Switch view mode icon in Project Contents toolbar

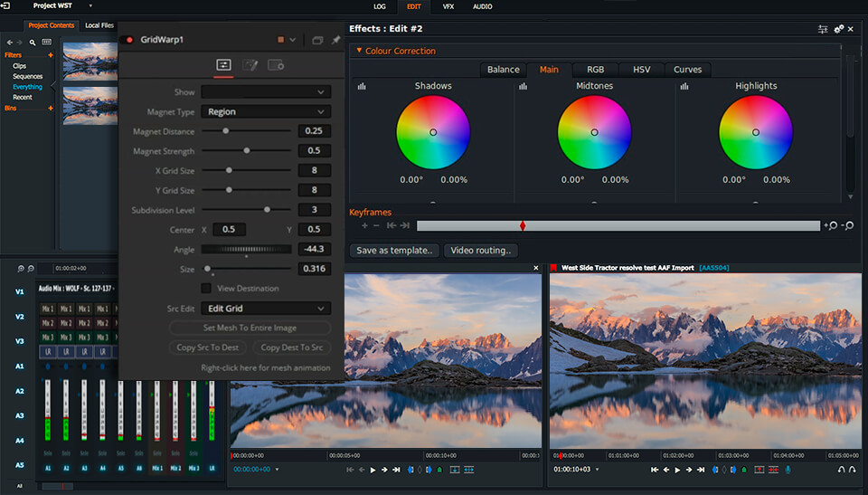click(x=46, y=43)
